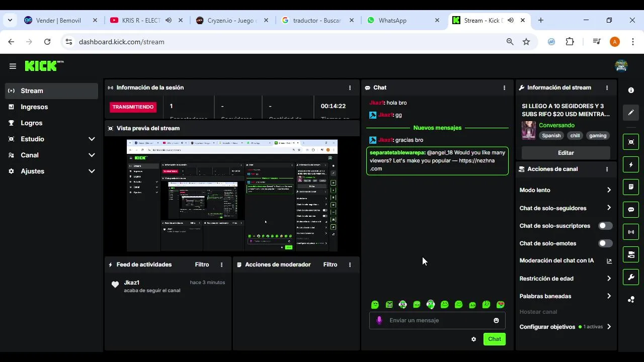Bookmark this page with the star icon
Viewport: 644px width, 362px height.
pyautogui.click(x=526, y=42)
